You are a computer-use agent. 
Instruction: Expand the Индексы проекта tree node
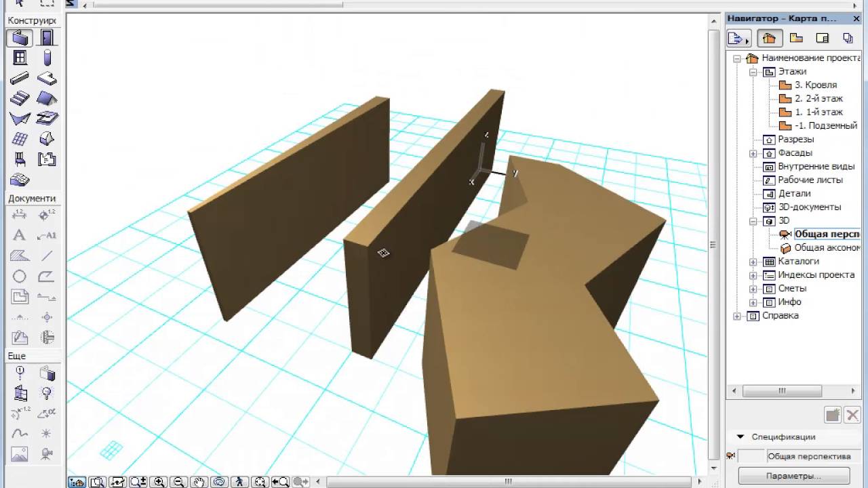pos(753,275)
